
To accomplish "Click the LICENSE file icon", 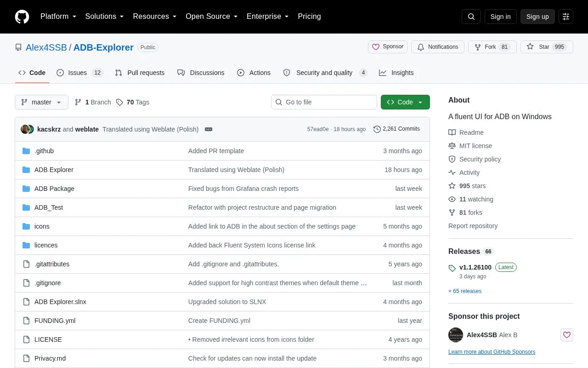I will coord(26,339).
